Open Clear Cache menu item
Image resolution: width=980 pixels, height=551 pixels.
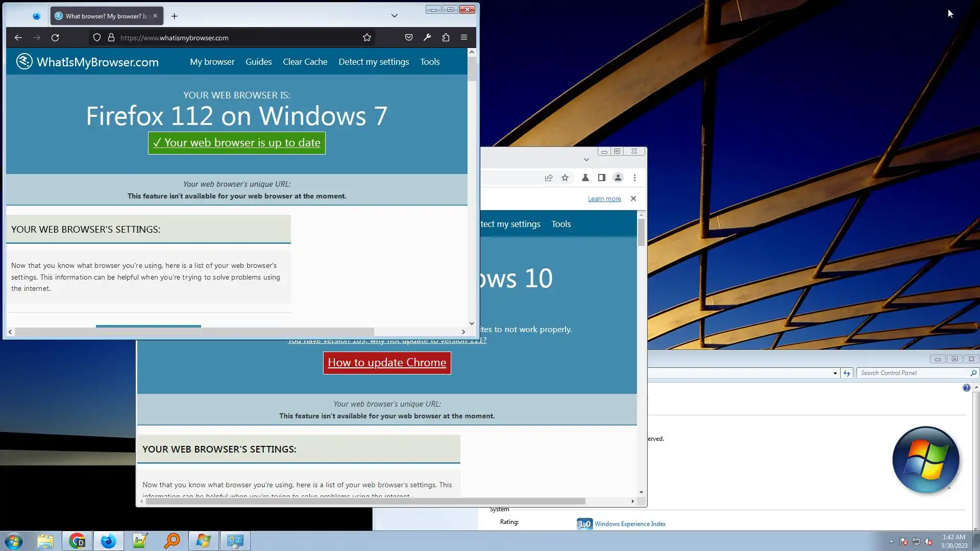pos(305,62)
